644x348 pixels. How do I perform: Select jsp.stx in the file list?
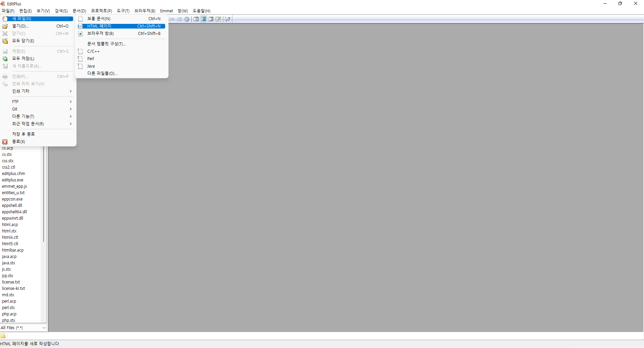pyautogui.click(x=8, y=276)
